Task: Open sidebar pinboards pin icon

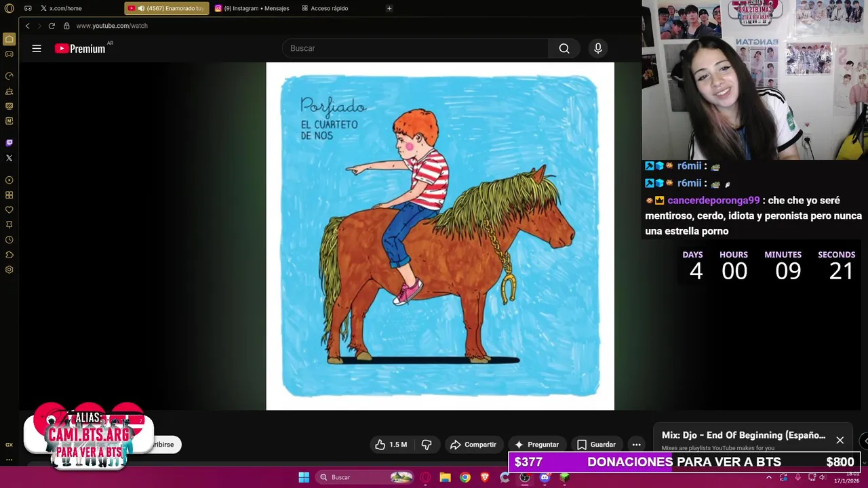Action: point(9,225)
